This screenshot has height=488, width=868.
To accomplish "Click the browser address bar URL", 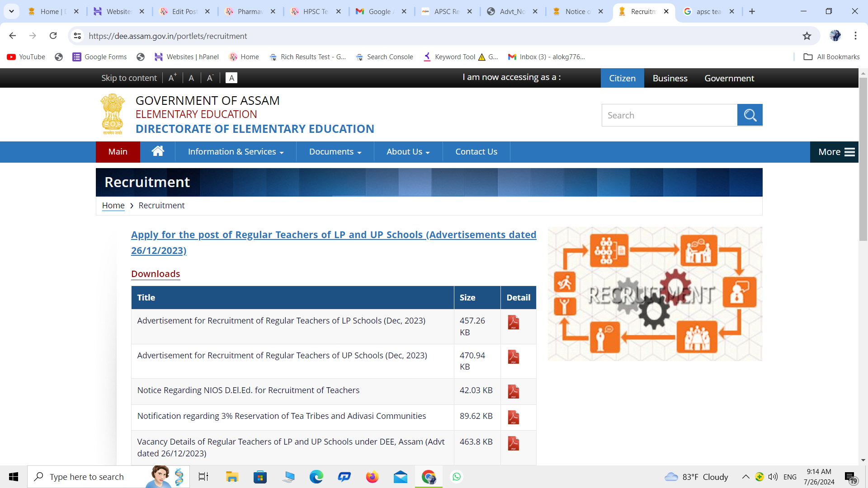I will click(x=168, y=36).
